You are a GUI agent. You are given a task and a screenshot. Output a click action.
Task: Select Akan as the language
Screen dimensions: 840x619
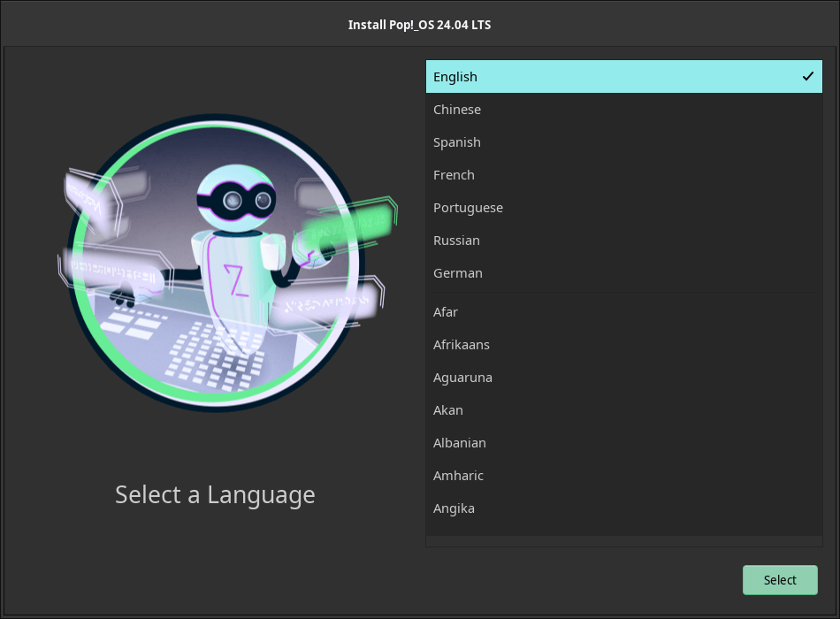(x=448, y=410)
